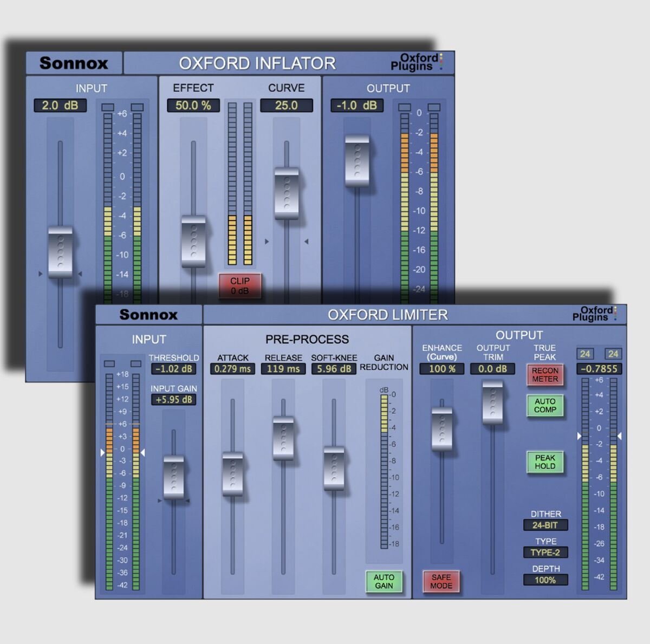Click the left 24 bit-depth indicator
This screenshot has height=644, width=650.
click(x=585, y=354)
